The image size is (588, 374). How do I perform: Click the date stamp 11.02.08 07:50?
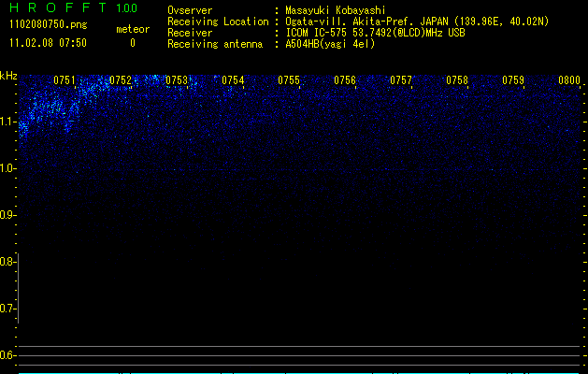click(48, 43)
